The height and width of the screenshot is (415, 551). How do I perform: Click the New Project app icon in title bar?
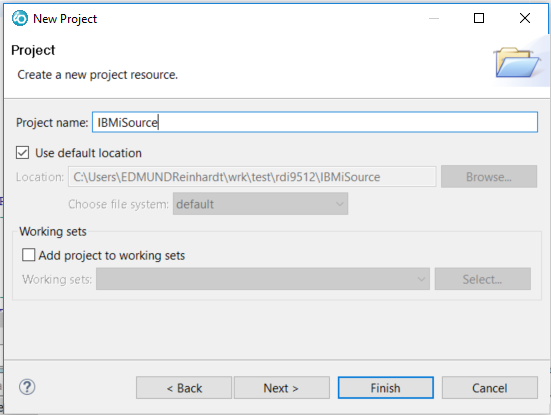[20, 18]
